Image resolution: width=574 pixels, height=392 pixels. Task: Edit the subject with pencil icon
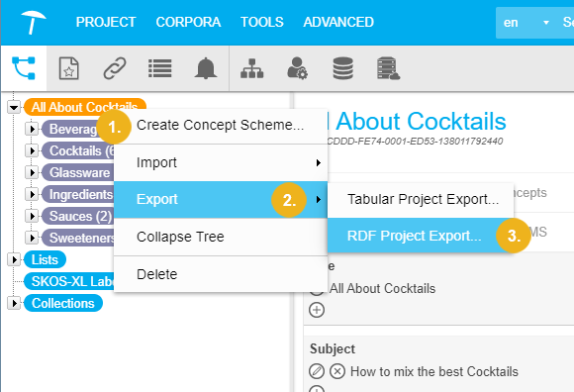tap(317, 371)
